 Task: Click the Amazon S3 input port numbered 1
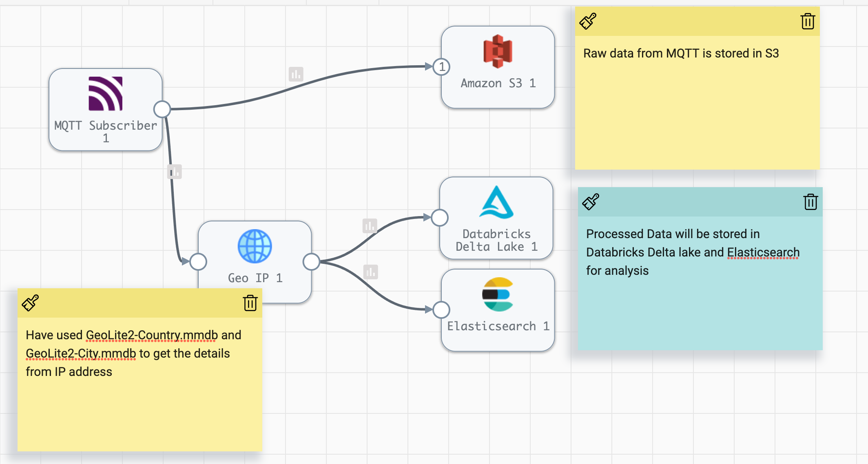pos(441,67)
